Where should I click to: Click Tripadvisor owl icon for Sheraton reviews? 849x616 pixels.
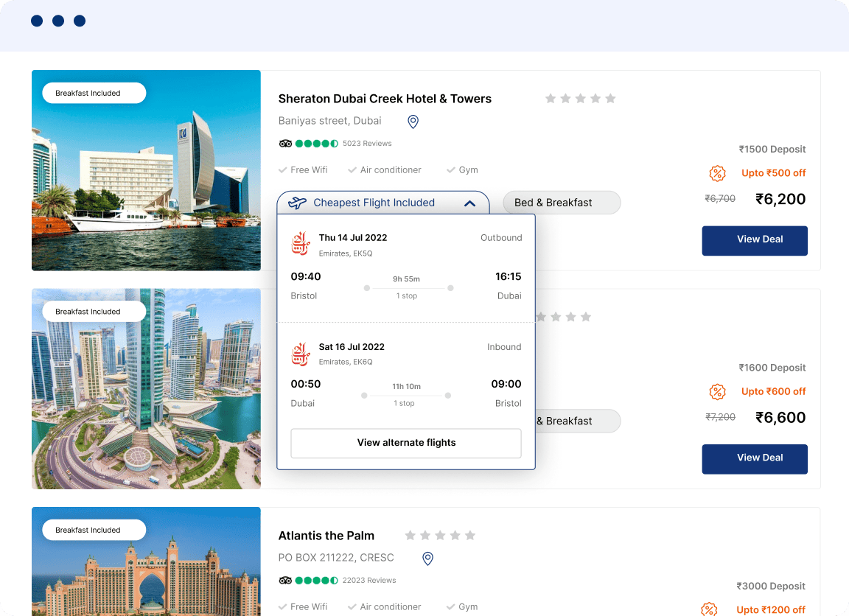(285, 144)
